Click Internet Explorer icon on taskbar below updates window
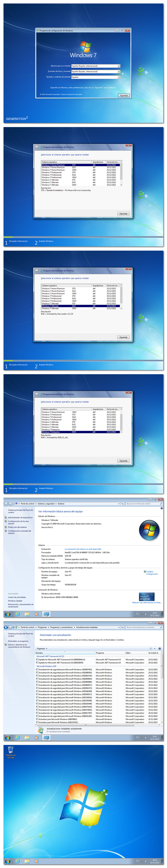 [17, 738]
